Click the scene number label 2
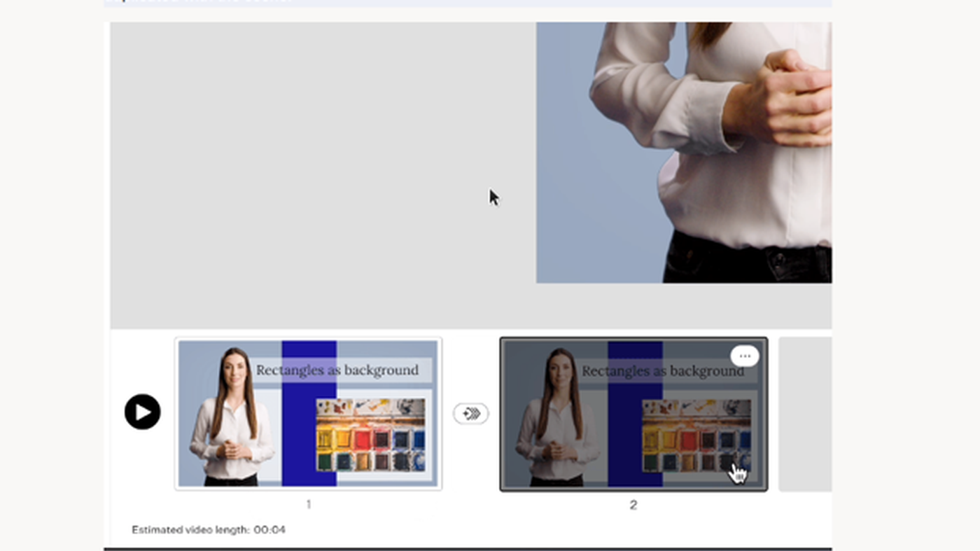This screenshot has width=980, height=551. 633,505
